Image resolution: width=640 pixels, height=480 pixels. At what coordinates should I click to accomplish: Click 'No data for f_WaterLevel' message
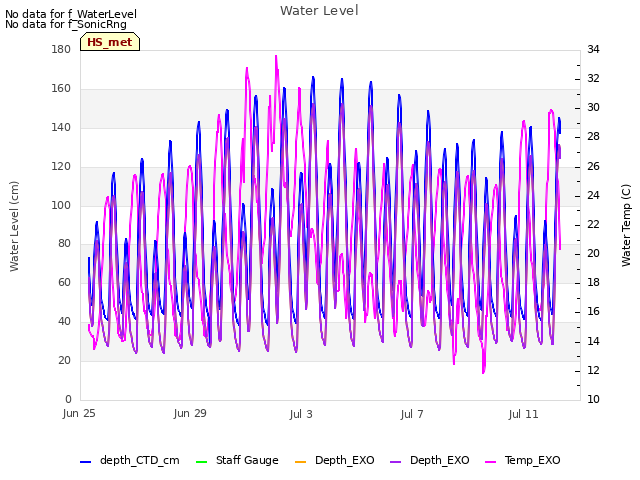(71, 14)
